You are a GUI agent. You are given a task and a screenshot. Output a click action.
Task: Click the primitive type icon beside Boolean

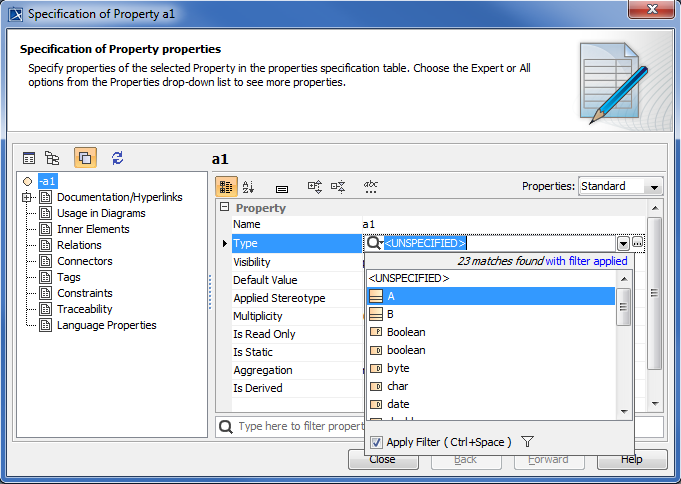[376, 332]
